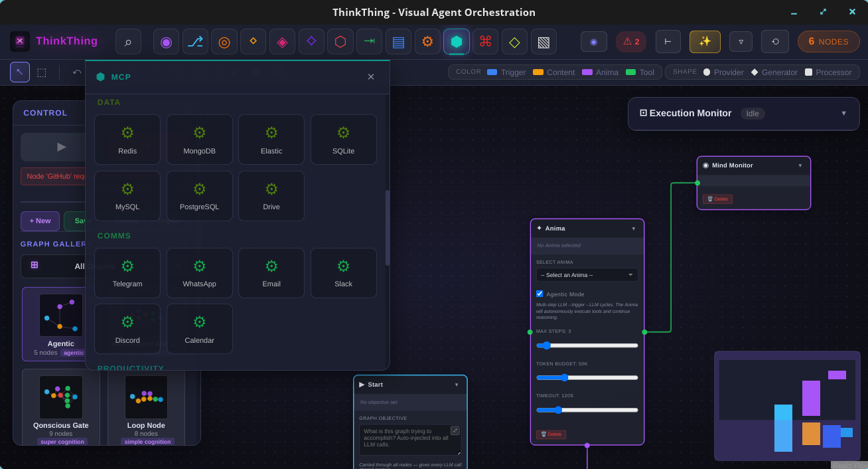Add the Discord MCP tool
The width and height of the screenshot is (868, 469).
point(127,329)
